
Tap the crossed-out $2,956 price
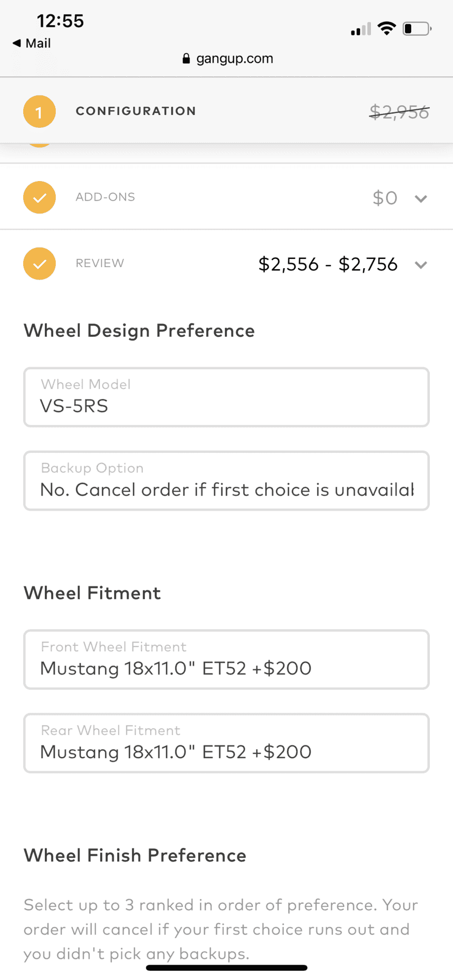[x=399, y=112]
